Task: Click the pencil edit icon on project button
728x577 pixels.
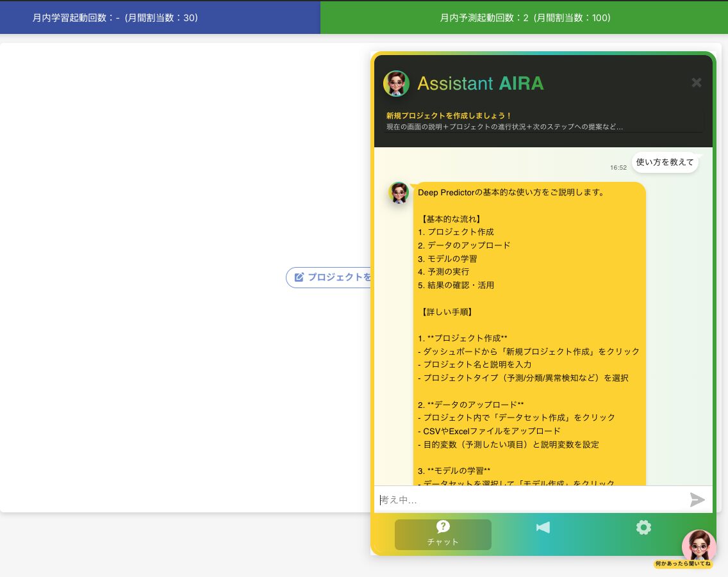Action: 299,277
